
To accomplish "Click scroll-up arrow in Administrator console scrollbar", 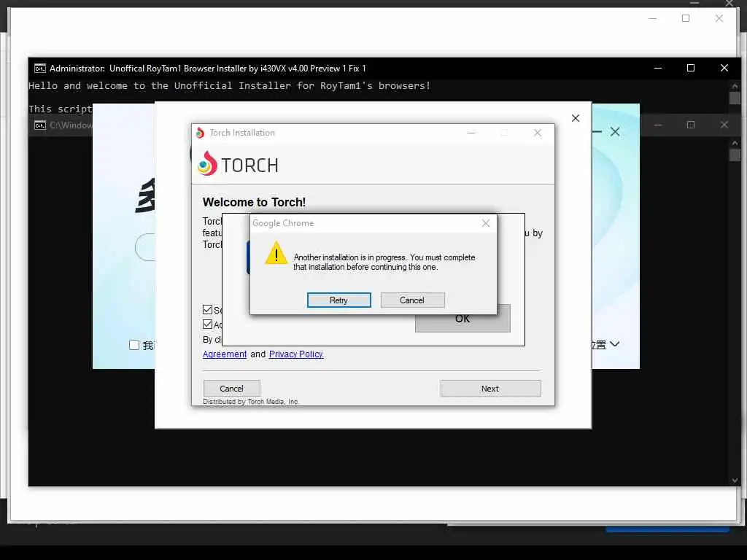I will [x=735, y=86].
